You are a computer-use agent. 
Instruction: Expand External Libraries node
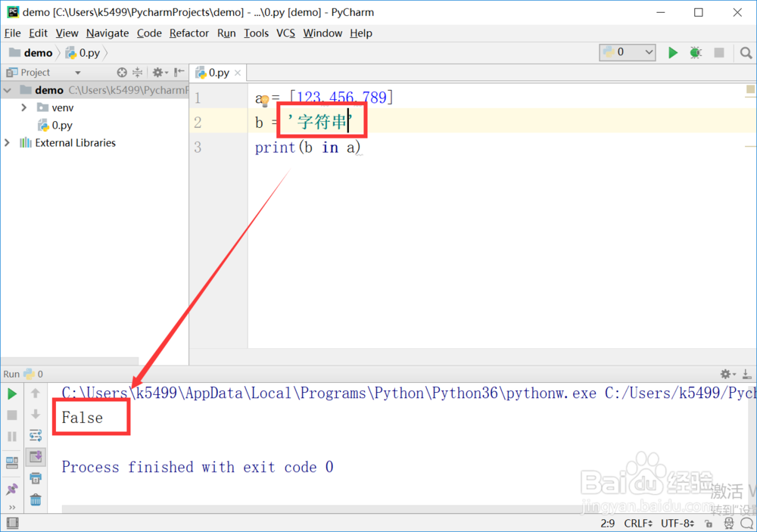[x=7, y=142]
